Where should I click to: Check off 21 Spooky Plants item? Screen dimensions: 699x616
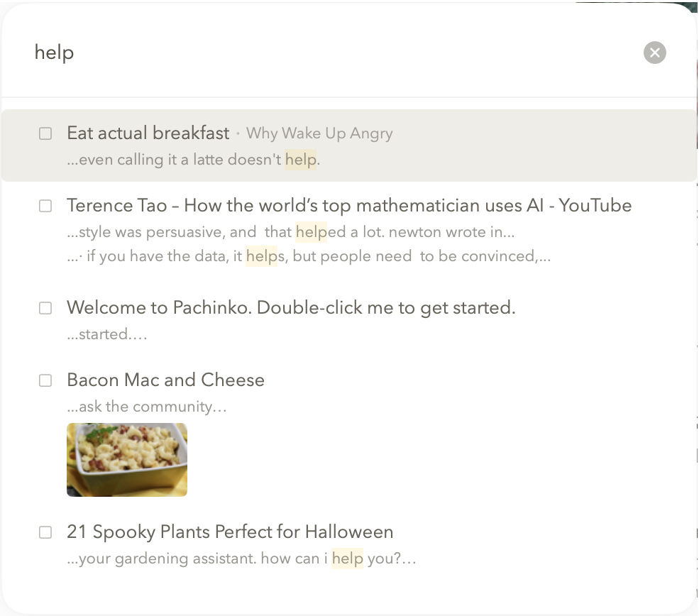click(45, 532)
